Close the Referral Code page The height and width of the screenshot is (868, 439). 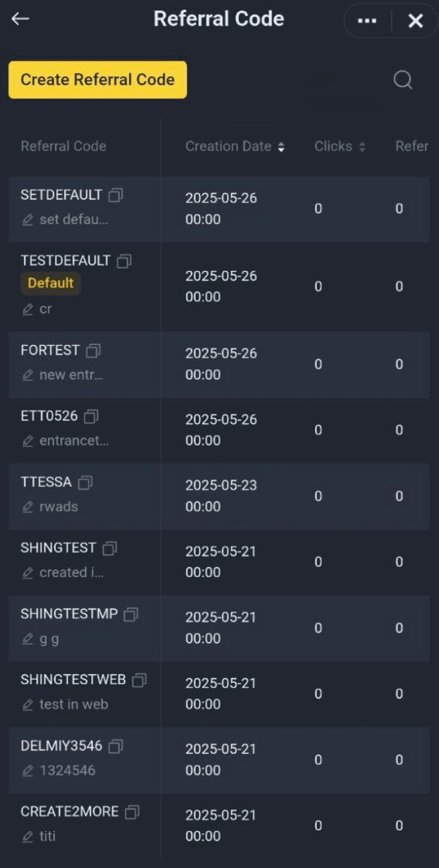(416, 21)
